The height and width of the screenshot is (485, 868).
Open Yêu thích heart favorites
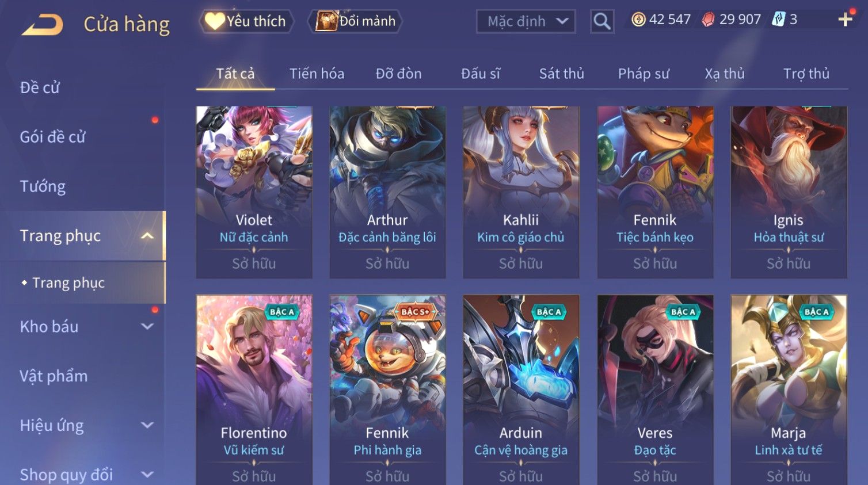(x=246, y=21)
